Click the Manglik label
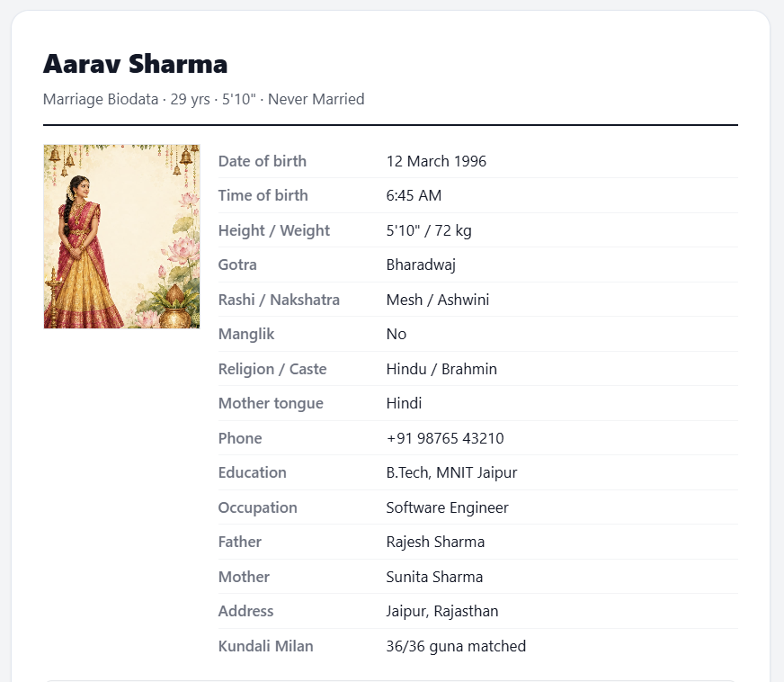 point(246,334)
